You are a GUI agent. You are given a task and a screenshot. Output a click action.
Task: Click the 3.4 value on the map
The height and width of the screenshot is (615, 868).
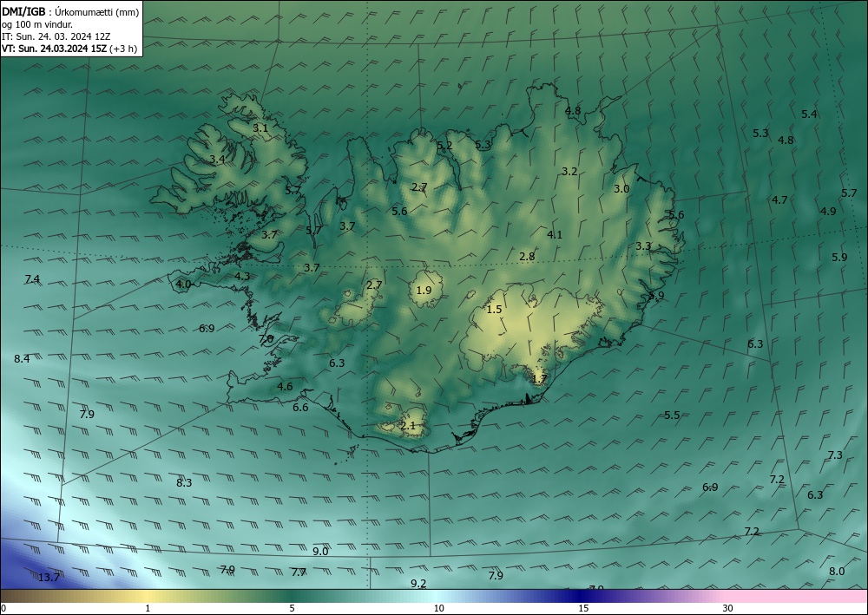point(218,160)
